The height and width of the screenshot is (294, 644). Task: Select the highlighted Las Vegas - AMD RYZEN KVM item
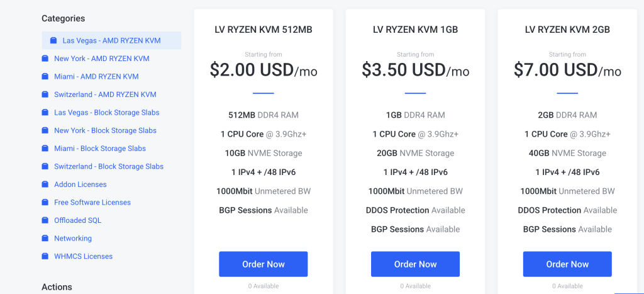[111, 40]
